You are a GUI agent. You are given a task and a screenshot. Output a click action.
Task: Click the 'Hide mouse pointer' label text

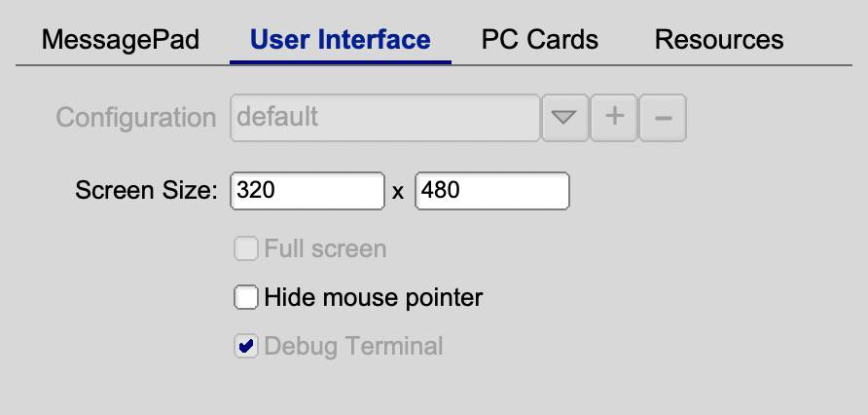point(373,297)
